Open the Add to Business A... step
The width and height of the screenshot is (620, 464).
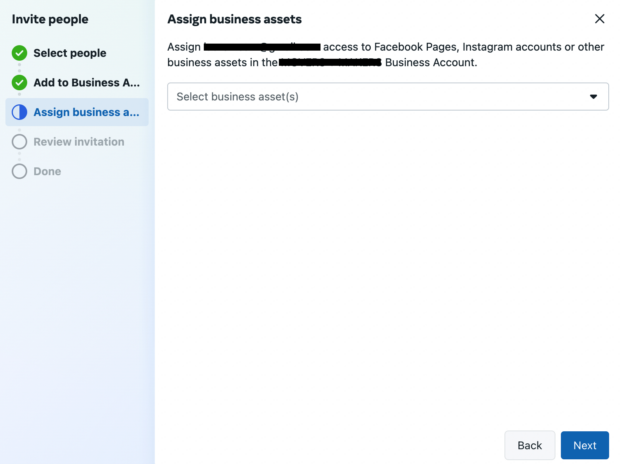coord(87,82)
